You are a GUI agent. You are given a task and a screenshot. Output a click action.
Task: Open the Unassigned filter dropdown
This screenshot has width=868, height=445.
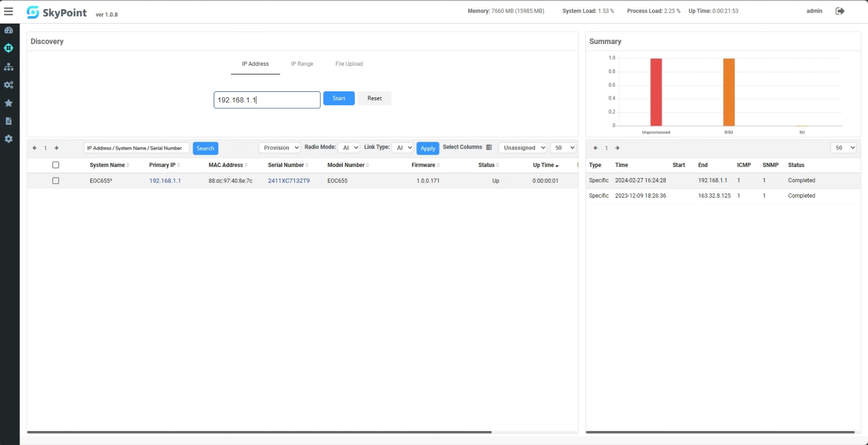click(x=522, y=148)
